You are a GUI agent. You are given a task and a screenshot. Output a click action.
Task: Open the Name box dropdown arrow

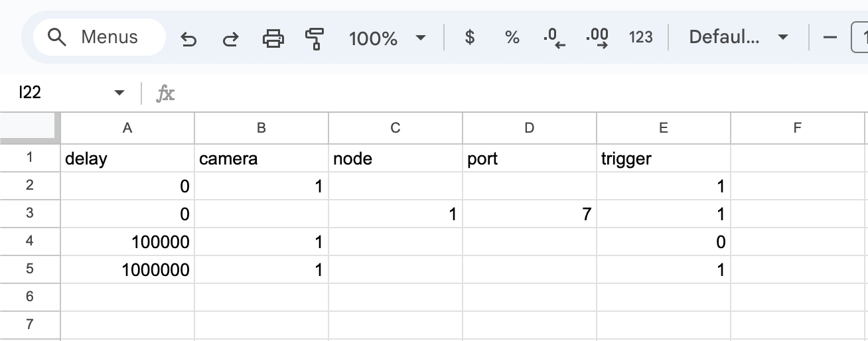click(x=119, y=93)
